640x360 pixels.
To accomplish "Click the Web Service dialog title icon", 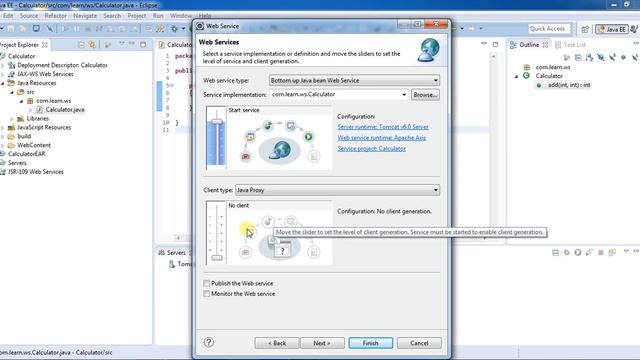I will (200, 26).
